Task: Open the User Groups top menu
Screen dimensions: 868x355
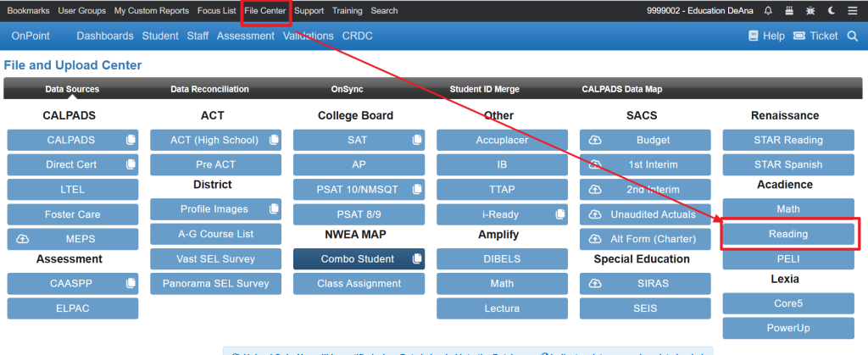Action: pos(82,11)
